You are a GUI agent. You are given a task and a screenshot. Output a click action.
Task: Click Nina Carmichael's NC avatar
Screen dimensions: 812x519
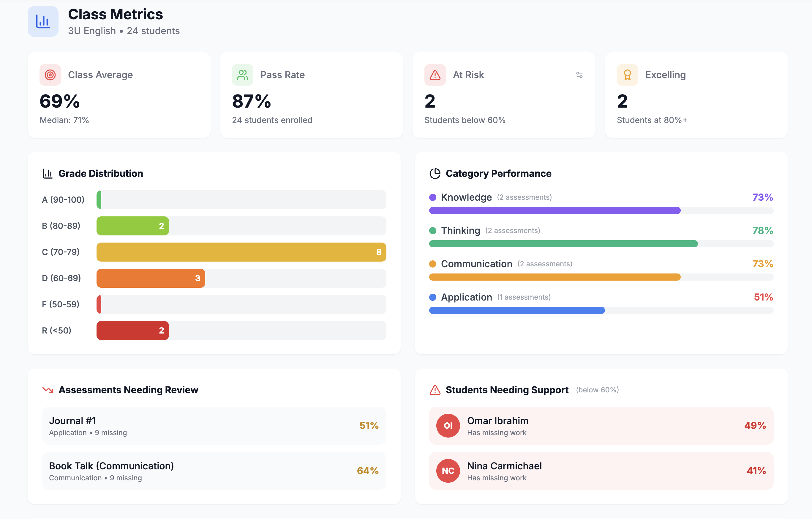click(448, 471)
